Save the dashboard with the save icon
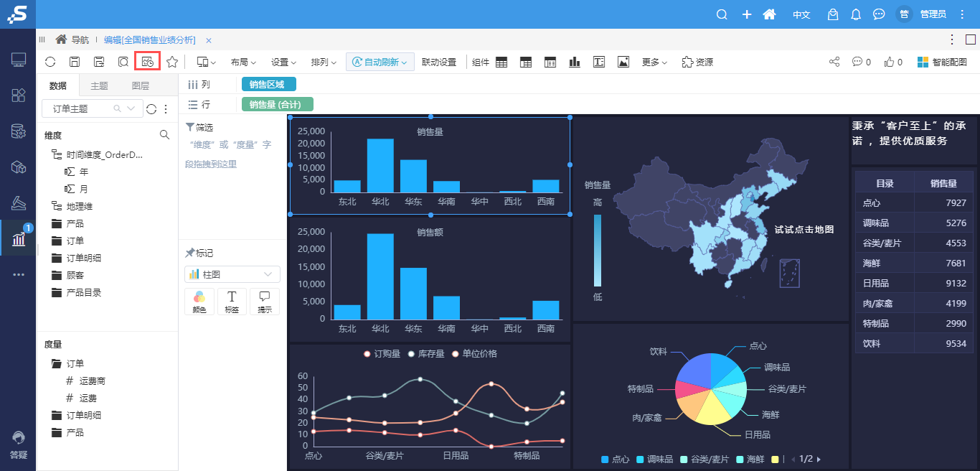The image size is (980, 471). (75, 62)
